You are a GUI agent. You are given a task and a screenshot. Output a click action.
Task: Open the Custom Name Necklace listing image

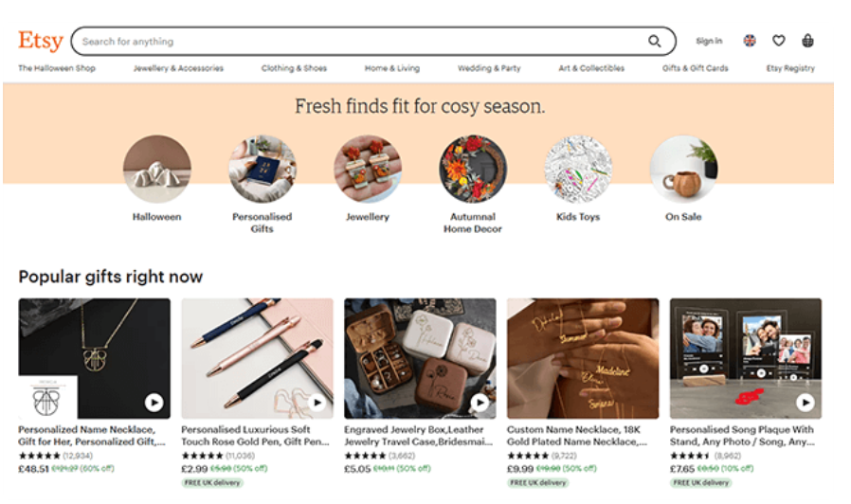pos(583,358)
